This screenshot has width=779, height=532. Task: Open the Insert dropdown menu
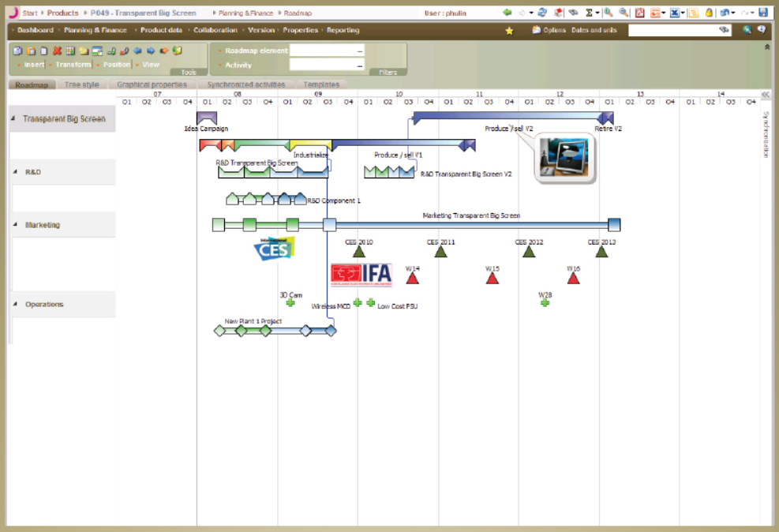click(32, 65)
